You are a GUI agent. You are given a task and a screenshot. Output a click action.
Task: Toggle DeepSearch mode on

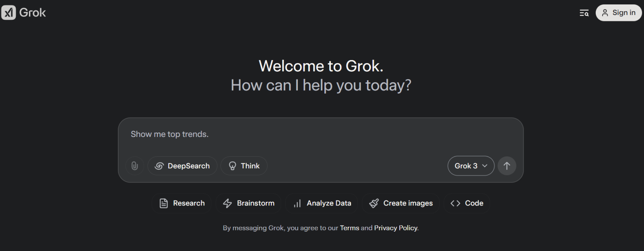click(182, 166)
